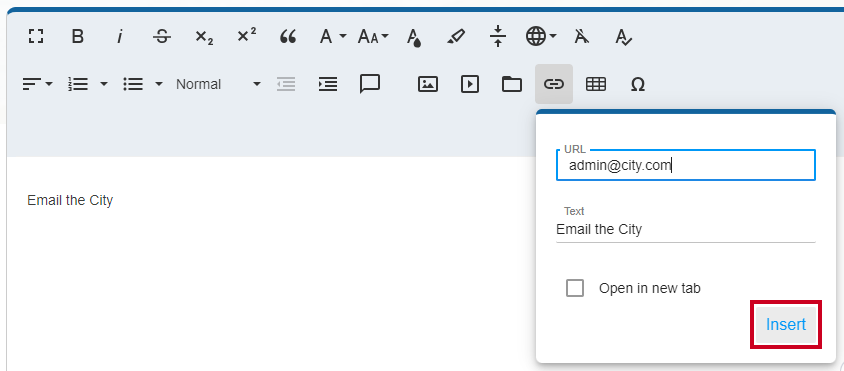Adjust line height spacing

(x=498, y=36)
